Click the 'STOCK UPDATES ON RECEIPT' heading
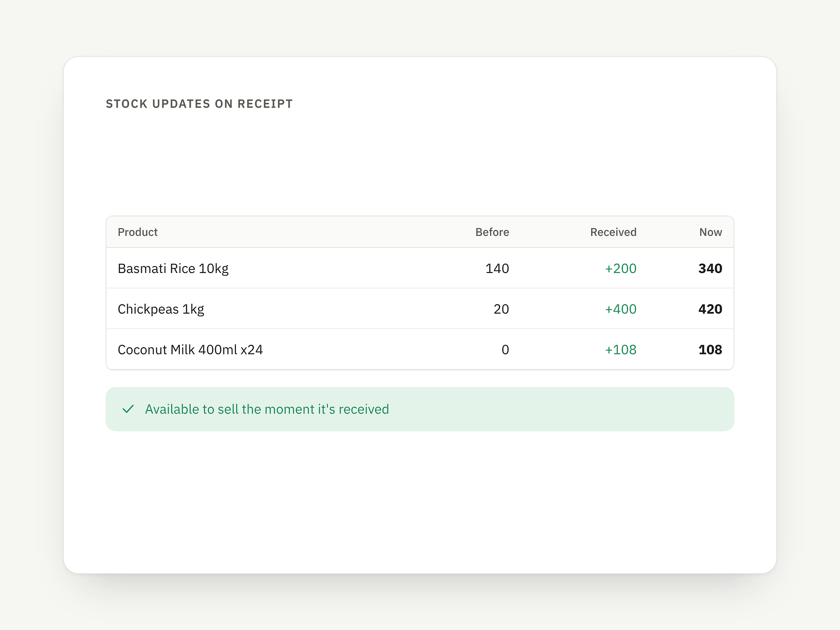Viewport: 840px width, 630px height. click(x=199, y=104)
